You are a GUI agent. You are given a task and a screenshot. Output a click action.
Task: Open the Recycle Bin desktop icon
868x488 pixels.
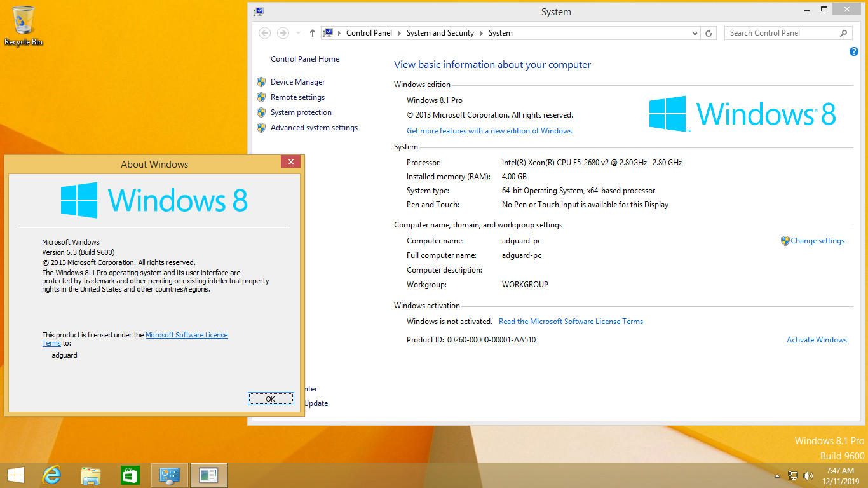(x=24, y=25)
